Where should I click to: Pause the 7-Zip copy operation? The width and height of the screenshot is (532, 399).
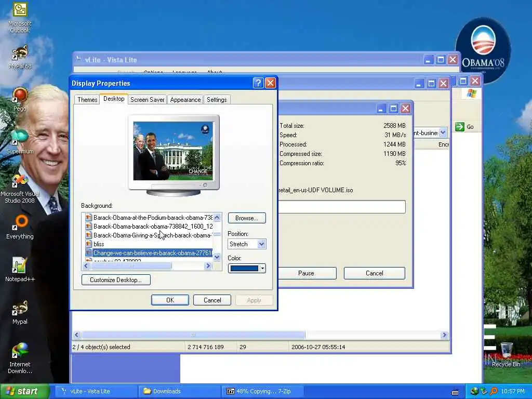pos(307,273)
